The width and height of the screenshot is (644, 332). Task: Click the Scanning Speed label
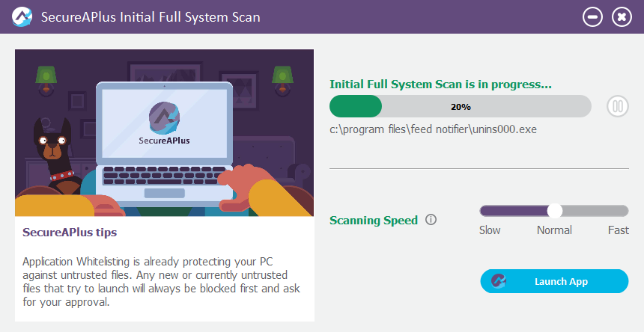point(374,221)
